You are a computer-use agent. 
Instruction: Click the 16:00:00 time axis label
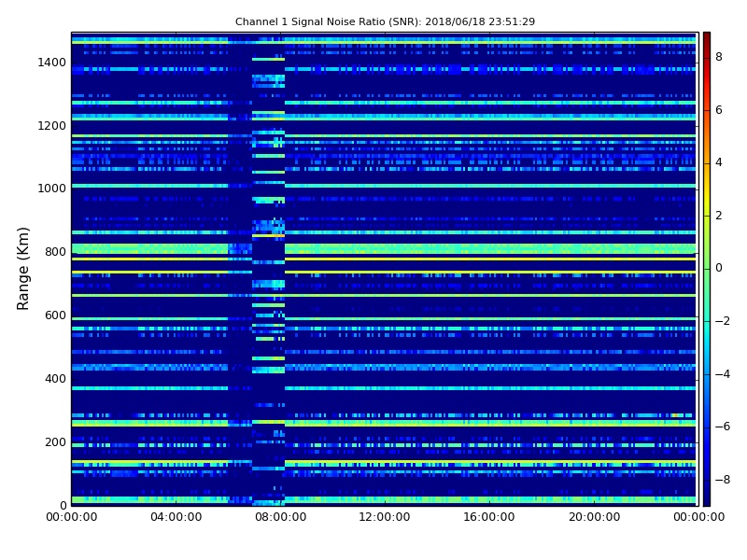489,517
